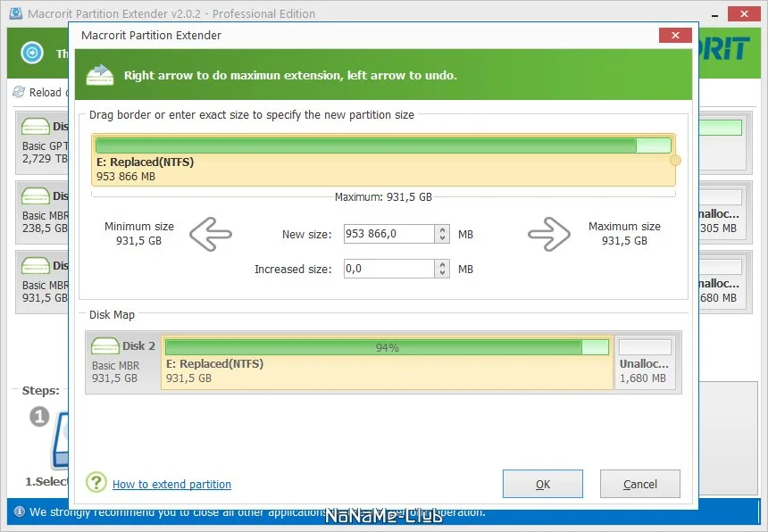Click the Disk 2 drive icon in Disk Map

point(105,345)
